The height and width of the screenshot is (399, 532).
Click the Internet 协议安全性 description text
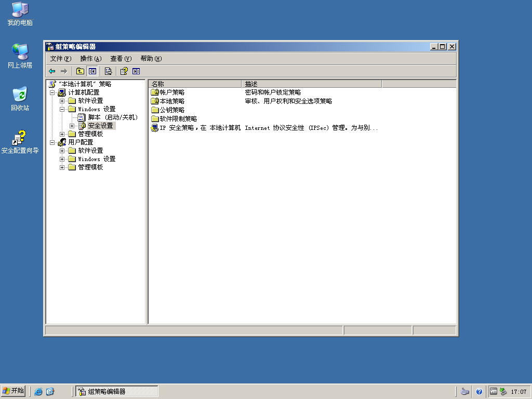(311, 128)
